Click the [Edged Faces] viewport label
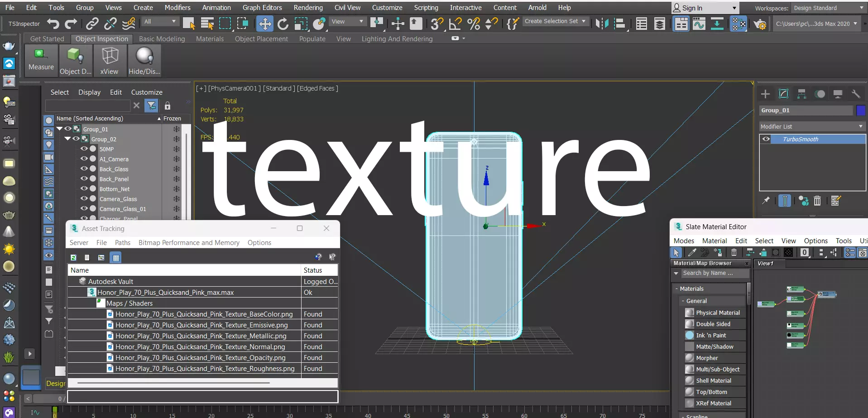 point(317,88)
